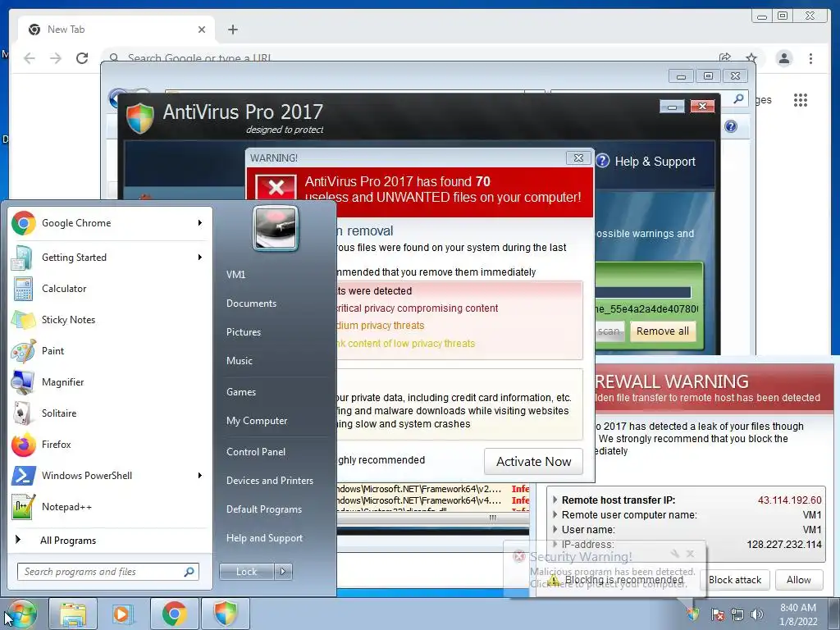Share this page in Chrome
This screenshot has width=840, height=630.
point(725,58)
